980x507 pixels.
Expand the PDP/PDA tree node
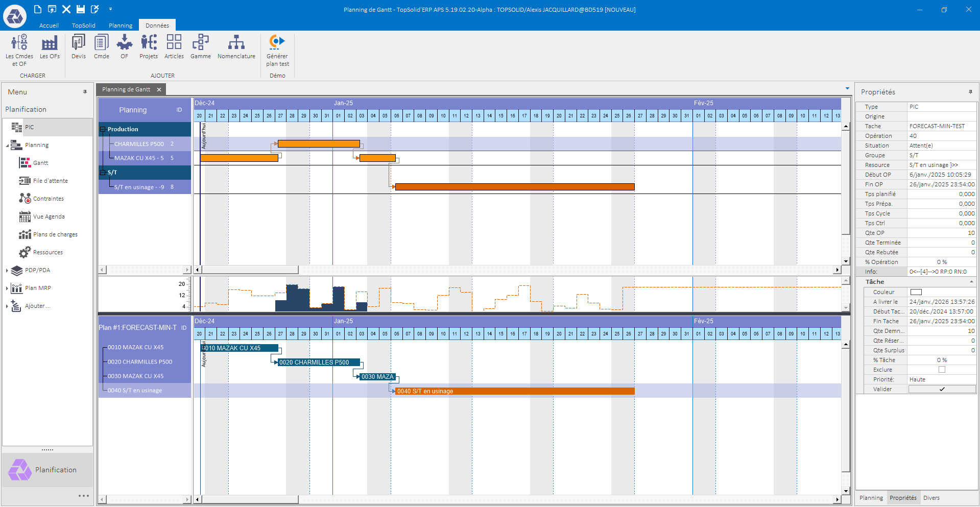click(7, 271)
